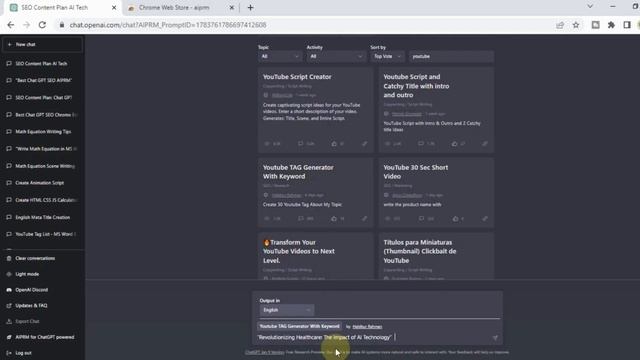Screen dimensions: 640x360
Task: Go forward in browser
Action: click(26, 25)
